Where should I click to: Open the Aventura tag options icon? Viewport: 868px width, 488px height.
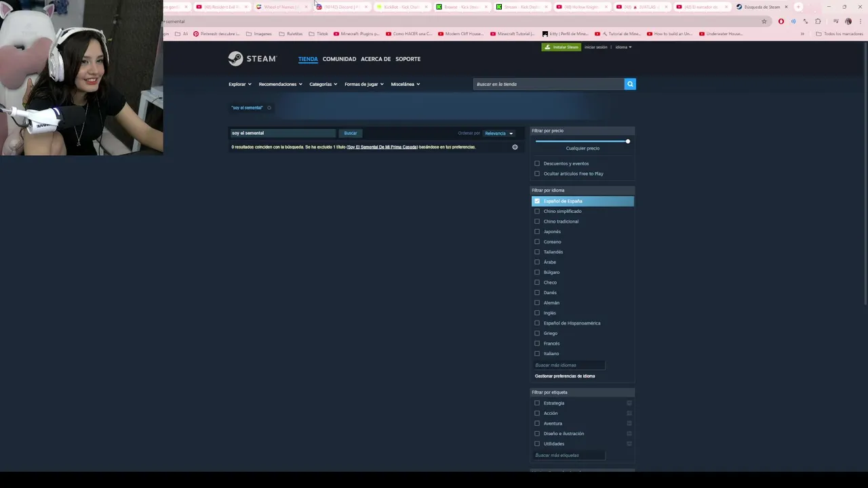coord(629,424)
